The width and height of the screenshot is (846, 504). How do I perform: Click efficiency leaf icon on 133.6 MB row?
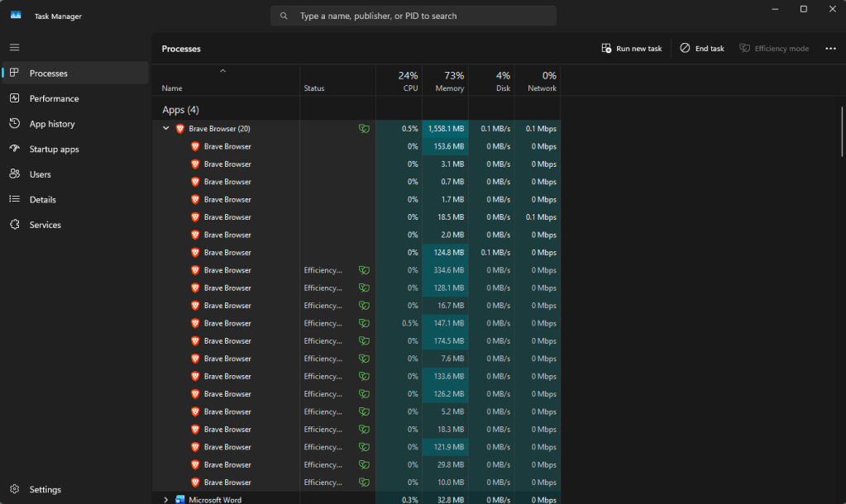click(364, 376)
